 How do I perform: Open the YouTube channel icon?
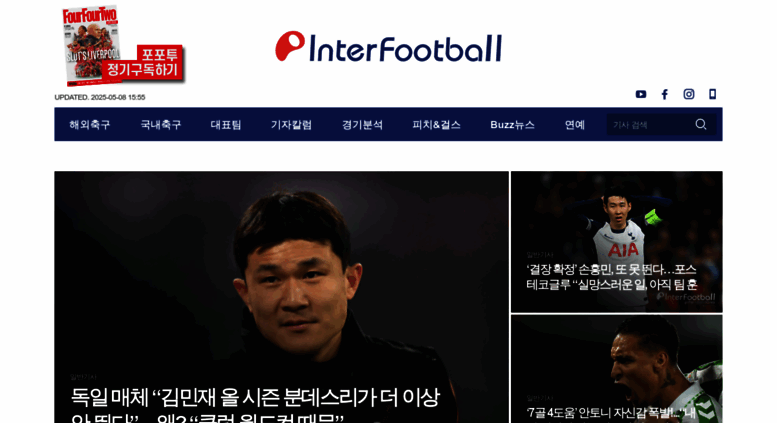click(641, 94)
